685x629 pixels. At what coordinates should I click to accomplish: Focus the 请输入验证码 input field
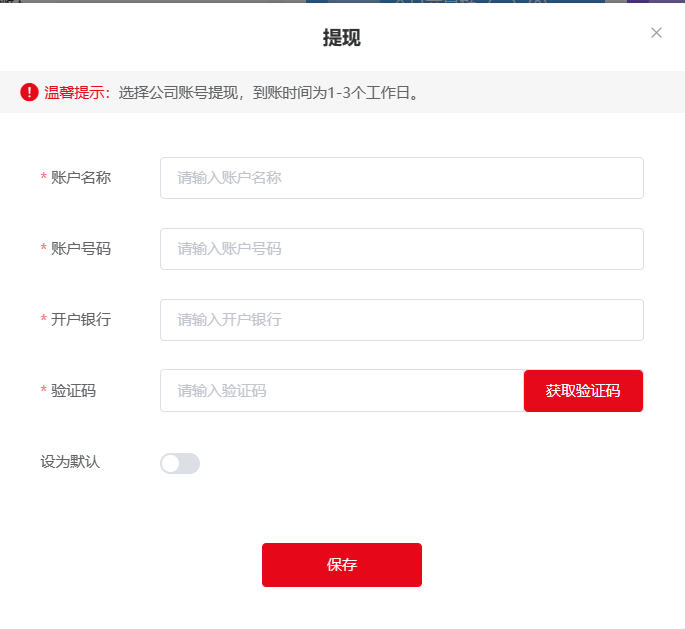coord(342,391)
